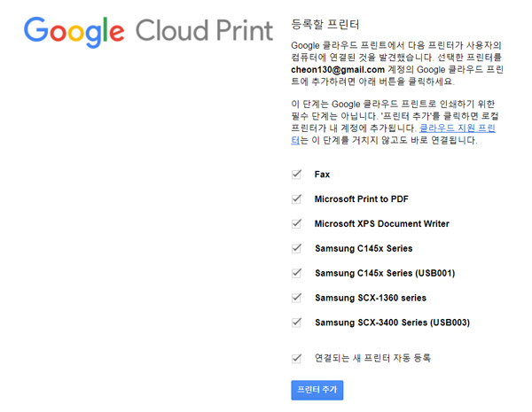This screenshot has height=412, width=532.
Task: Click the Samsung SCX-1360 series label
Action: (x=370, y=297)
